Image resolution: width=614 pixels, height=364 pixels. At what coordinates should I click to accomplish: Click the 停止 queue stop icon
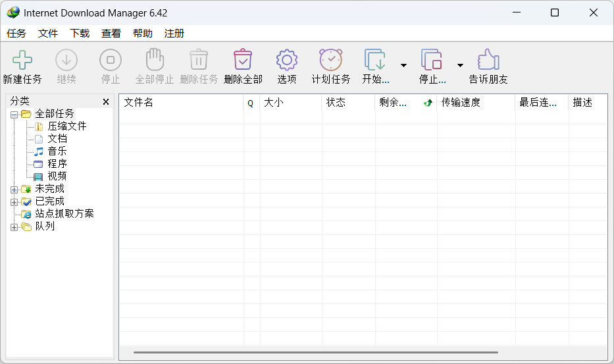click(432, 61)
